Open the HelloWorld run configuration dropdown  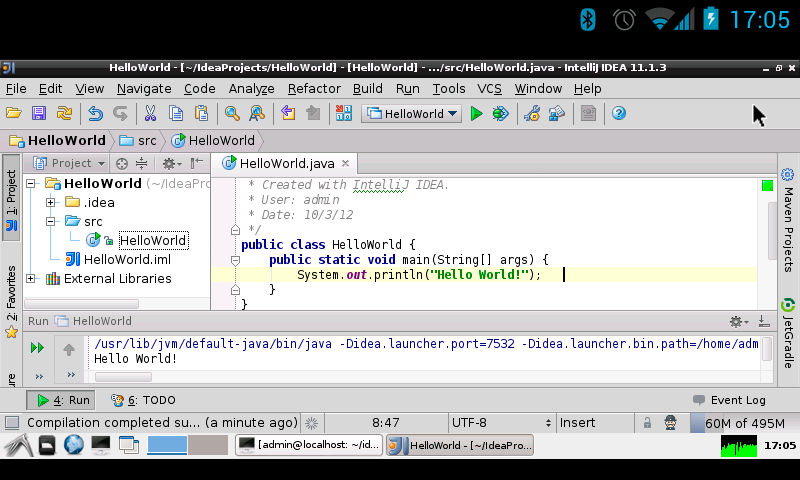pos(412,113)
